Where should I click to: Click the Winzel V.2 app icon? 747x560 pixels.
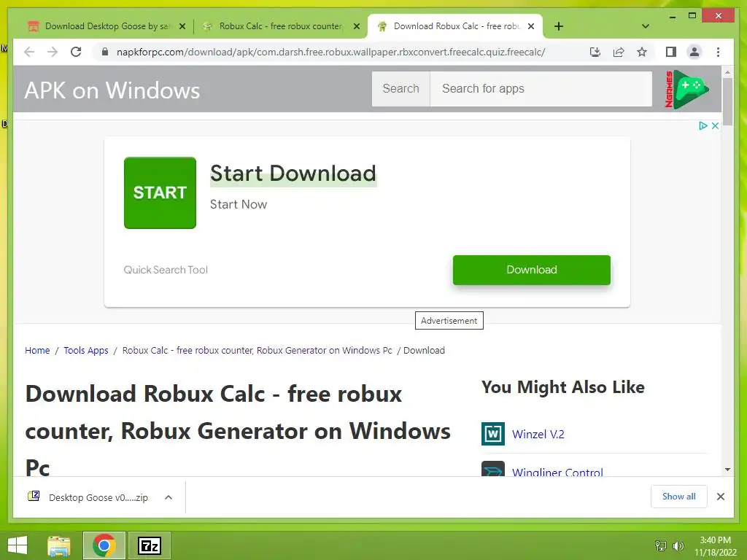[x=493, y=434]
